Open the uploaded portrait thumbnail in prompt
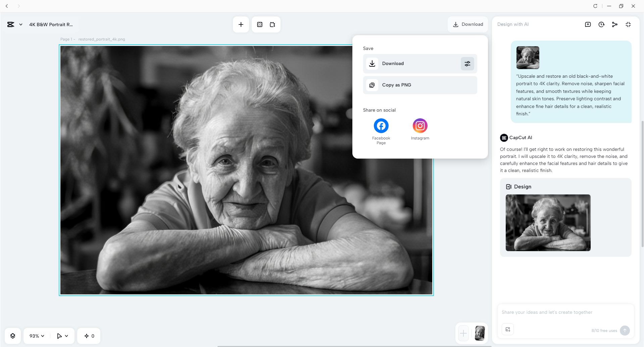 point(528,58)
